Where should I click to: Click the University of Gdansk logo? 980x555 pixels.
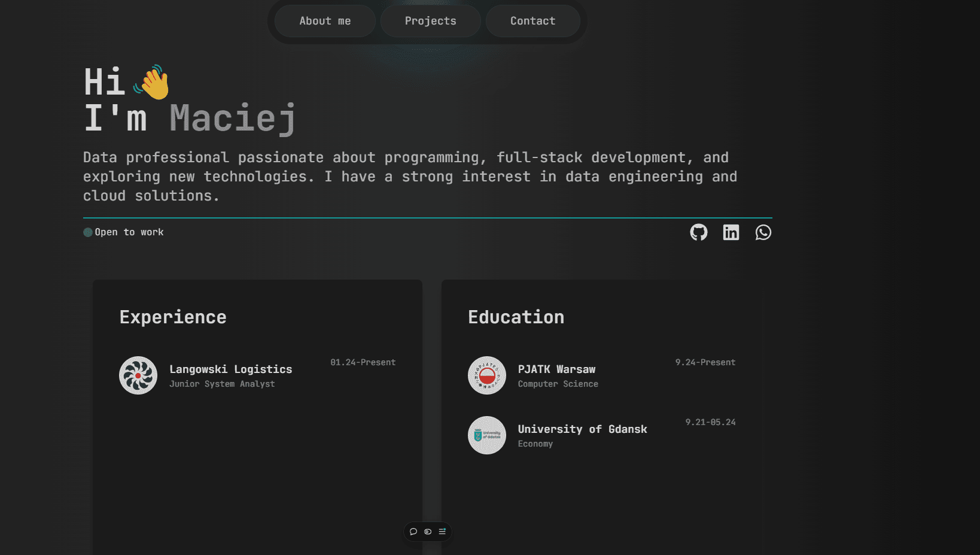coord(486,435)
